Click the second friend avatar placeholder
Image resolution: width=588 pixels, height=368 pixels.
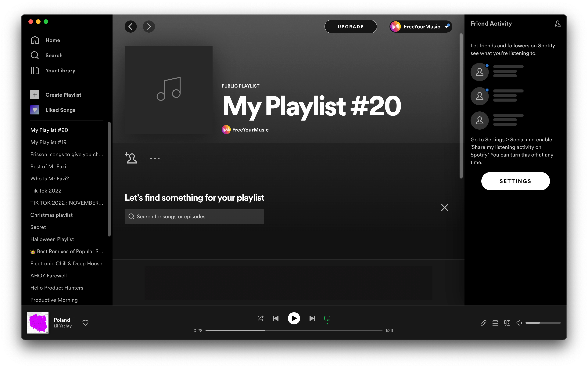[x=479, y=96]
